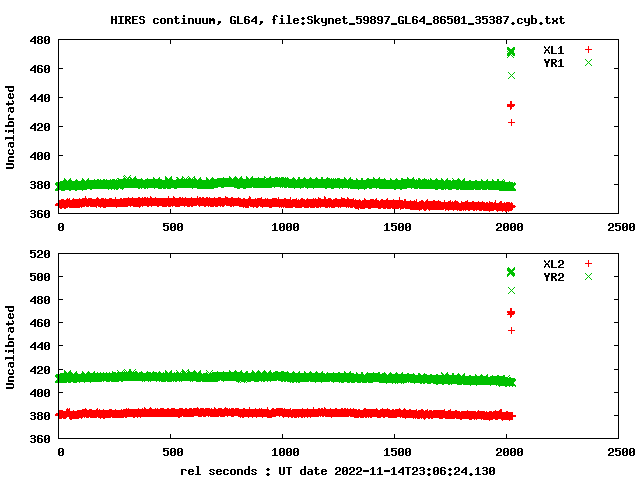640x480 pixels.
Task: Click the 500 x-axis tick label under XL1/YR1 plot
Action: pos(173,227)
